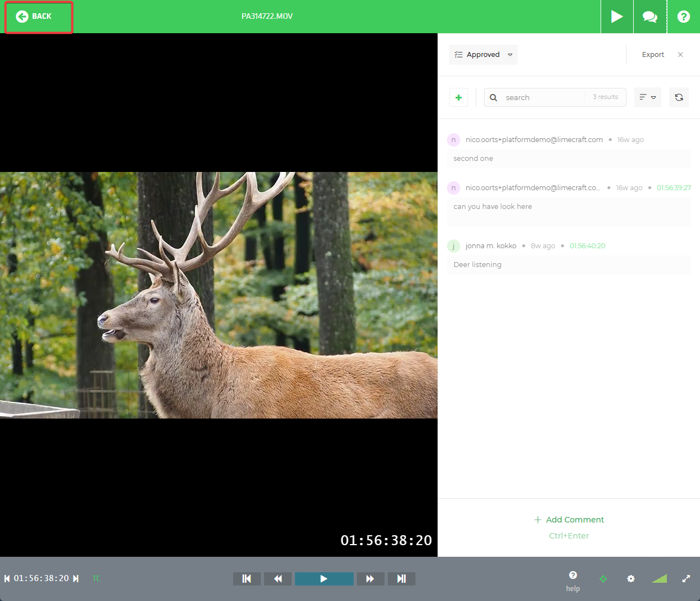The image size is (700, 601).
Task: Open player settings gear
Action: (631, 579)
